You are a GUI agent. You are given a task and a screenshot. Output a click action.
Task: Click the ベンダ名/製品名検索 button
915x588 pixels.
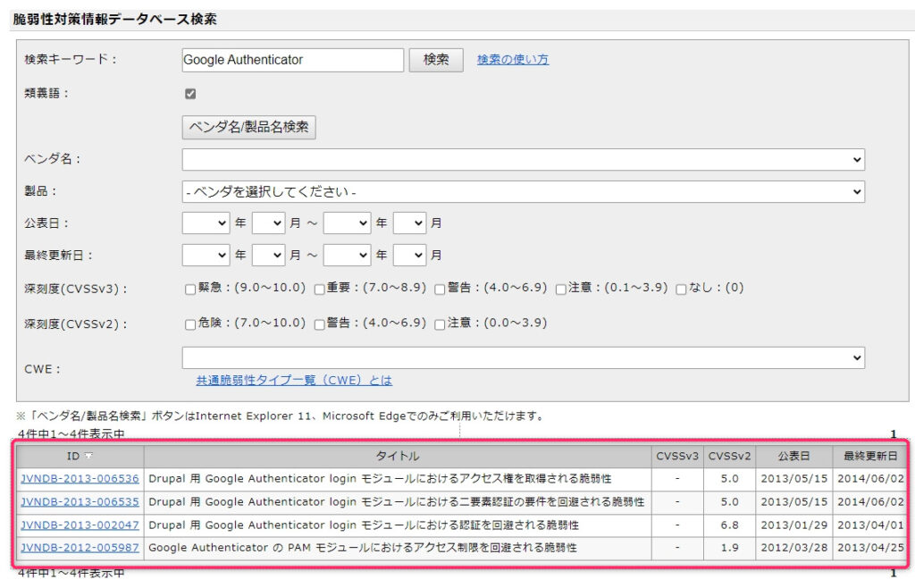[248, 127]
